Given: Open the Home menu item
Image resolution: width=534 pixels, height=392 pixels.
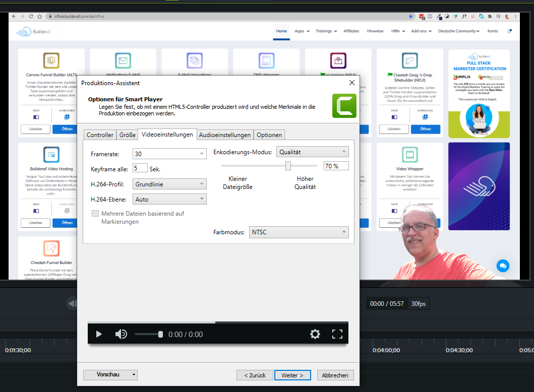Looking at the screenshot, I should point(281,31).
